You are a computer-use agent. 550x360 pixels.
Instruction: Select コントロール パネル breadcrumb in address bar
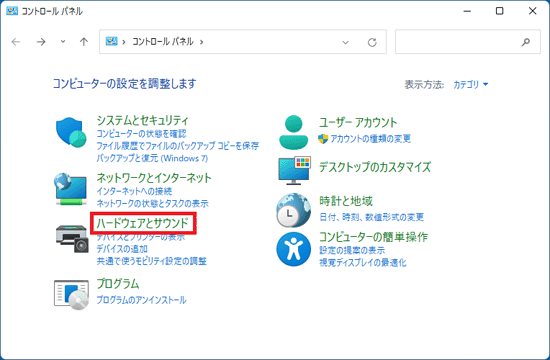point(163,42)
